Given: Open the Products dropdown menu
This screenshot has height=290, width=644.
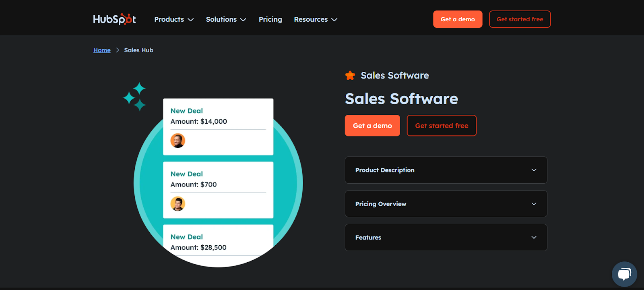Looking at the screenshot, I should point(174,19).
